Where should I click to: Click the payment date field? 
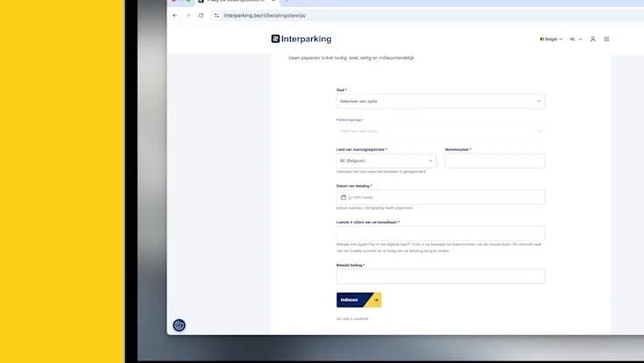coord(440,197)
